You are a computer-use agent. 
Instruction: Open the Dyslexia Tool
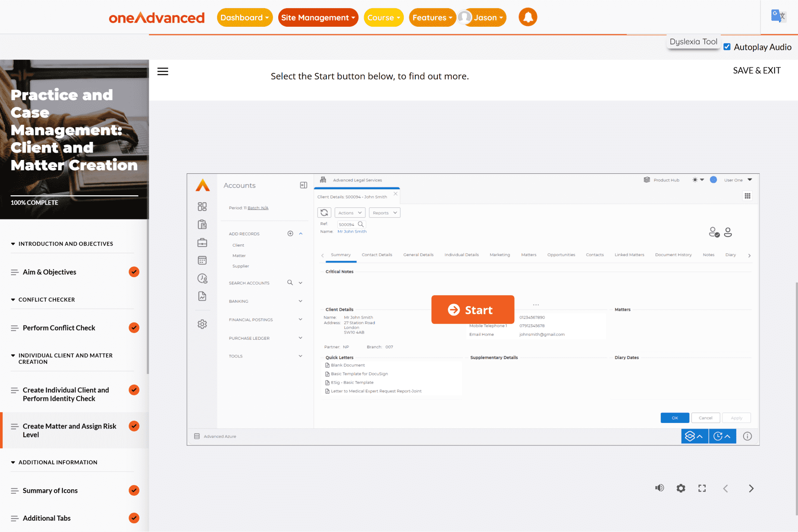(x=693, y=42)
